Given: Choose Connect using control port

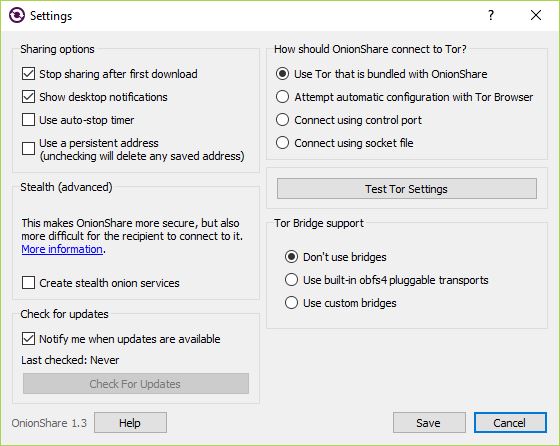Looking at the screenshot, I should 282,120.
